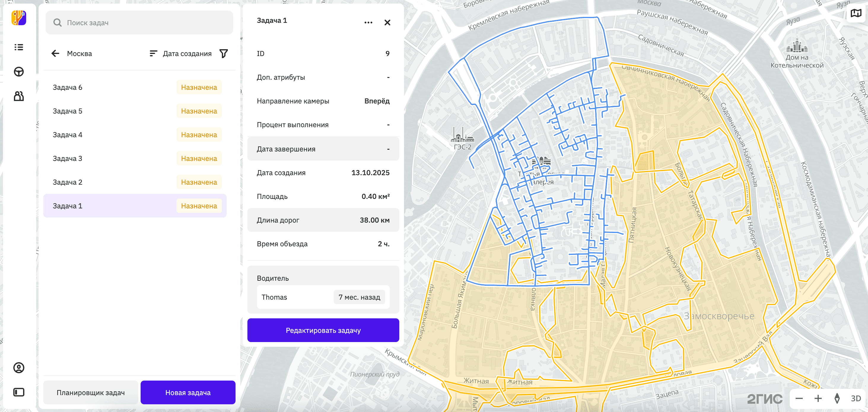The image size is (868, 412).
Task: Zoom out the map with minus
Action: click(799, 399)
